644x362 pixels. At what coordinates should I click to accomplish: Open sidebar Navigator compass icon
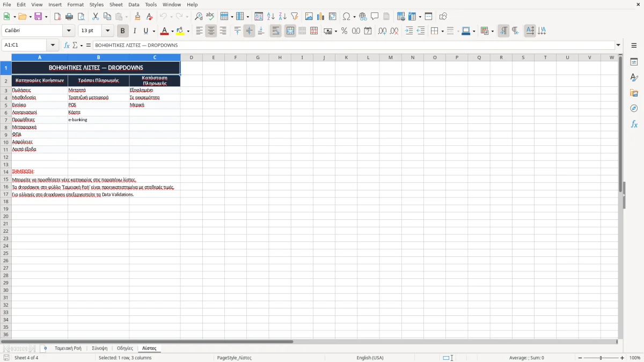[x=634, y=108]
